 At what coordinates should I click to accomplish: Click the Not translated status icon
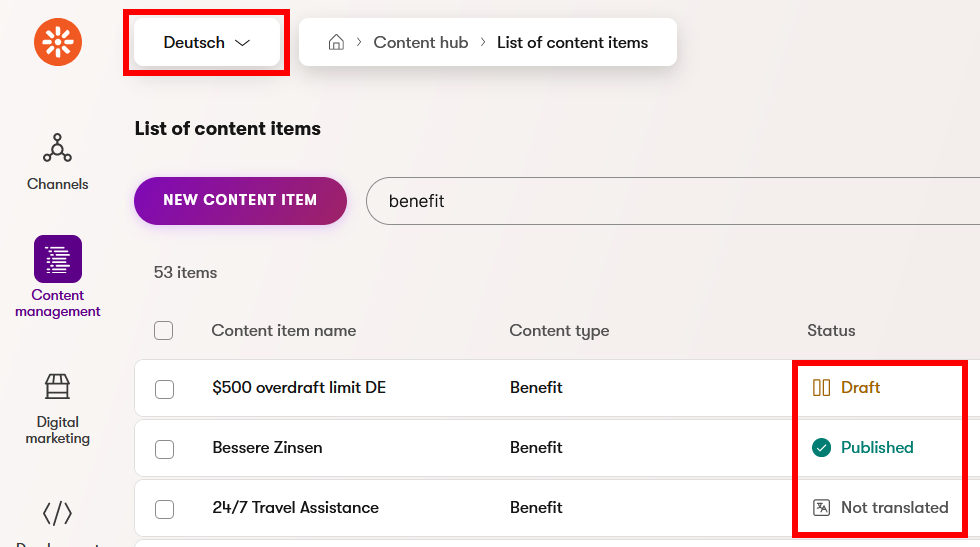click(821, 508)
